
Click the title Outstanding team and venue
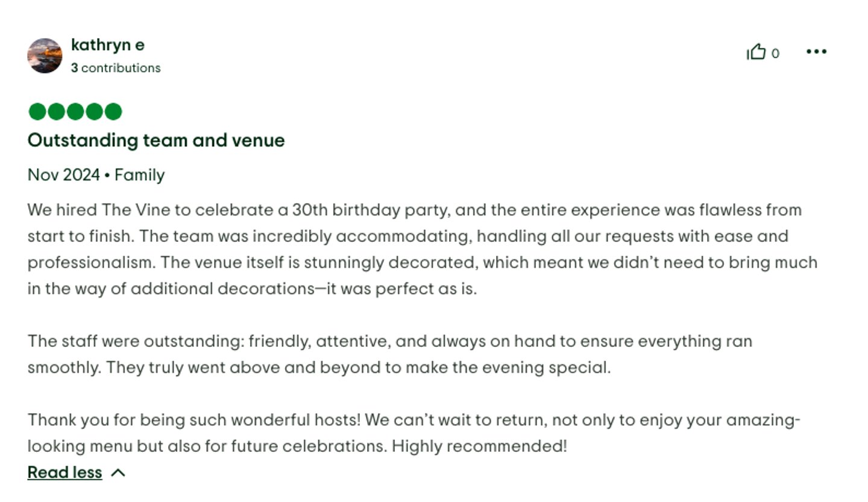pyautogui.click(x=156, y=141)
